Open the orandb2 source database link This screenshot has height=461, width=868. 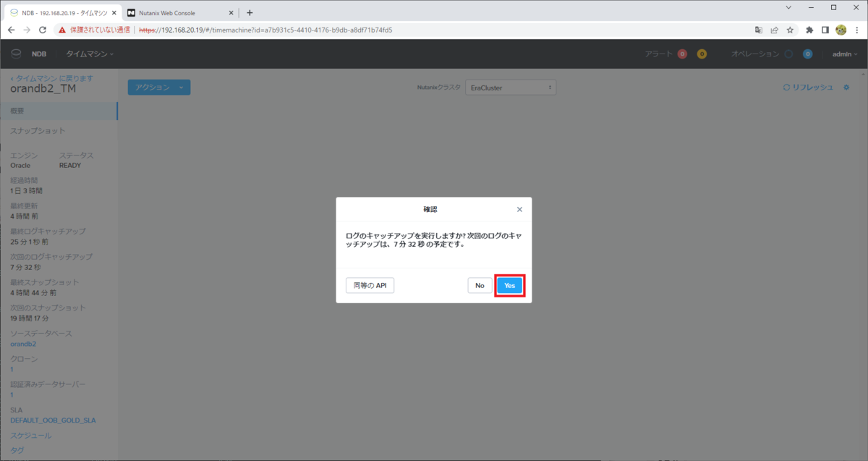click(22, 343)
